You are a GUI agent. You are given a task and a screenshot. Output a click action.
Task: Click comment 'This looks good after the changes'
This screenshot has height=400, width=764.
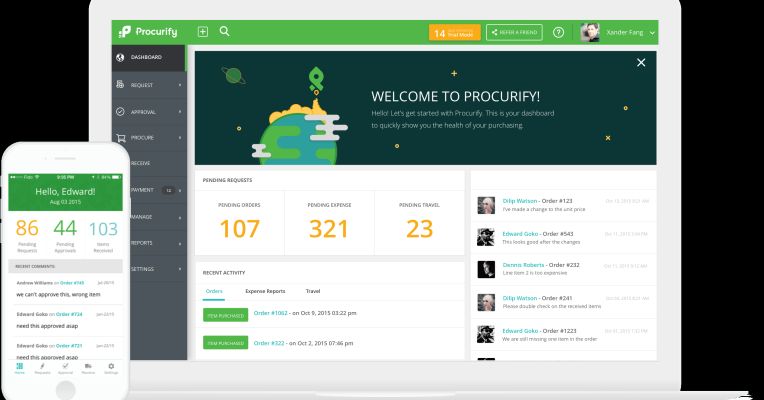(541, 242)
